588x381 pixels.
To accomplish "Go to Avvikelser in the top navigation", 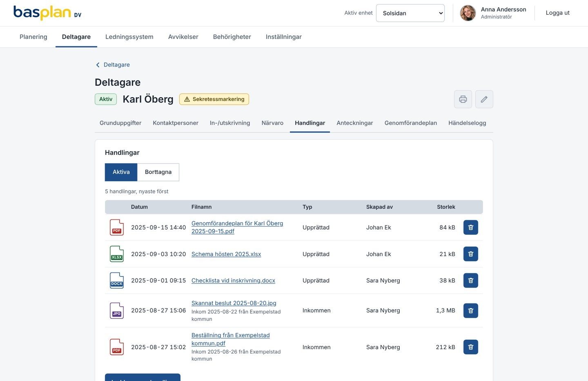I will (183, 37).
